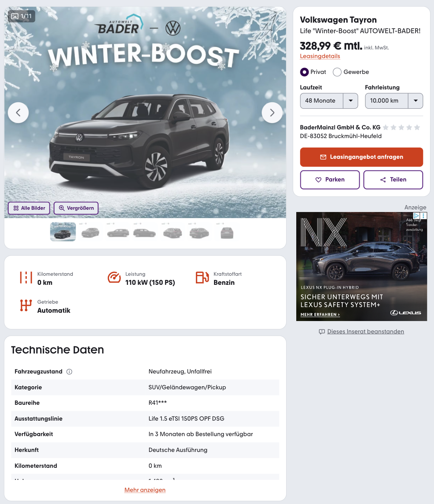Viewport: 434px width, 504px height.
Task: Open the Alle Bilder gallery button
Action: coord(29,208)
